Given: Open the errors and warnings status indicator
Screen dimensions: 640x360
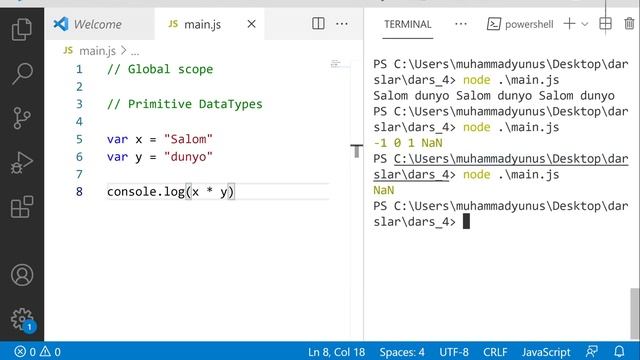Looking at the screenshot, I should tap(37, 351).
